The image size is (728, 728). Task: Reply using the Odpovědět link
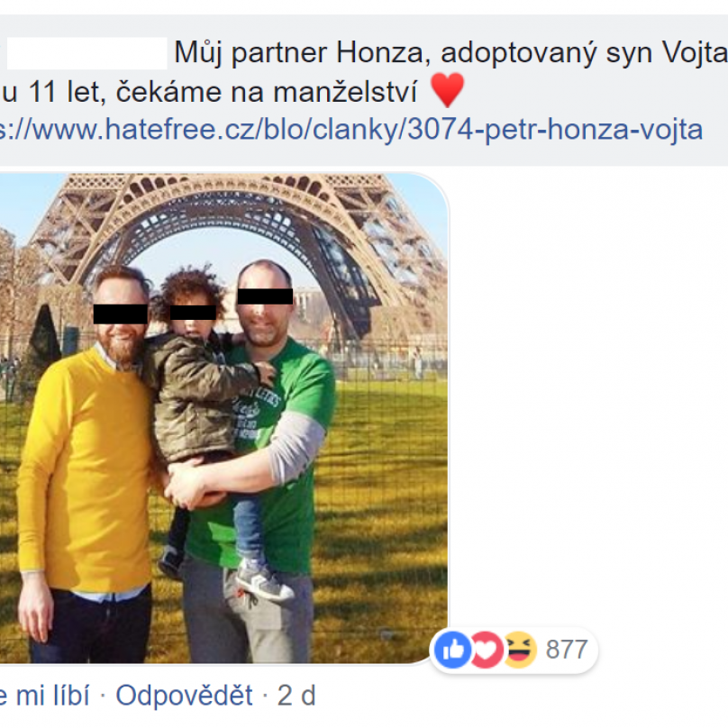tap(185, 696)
